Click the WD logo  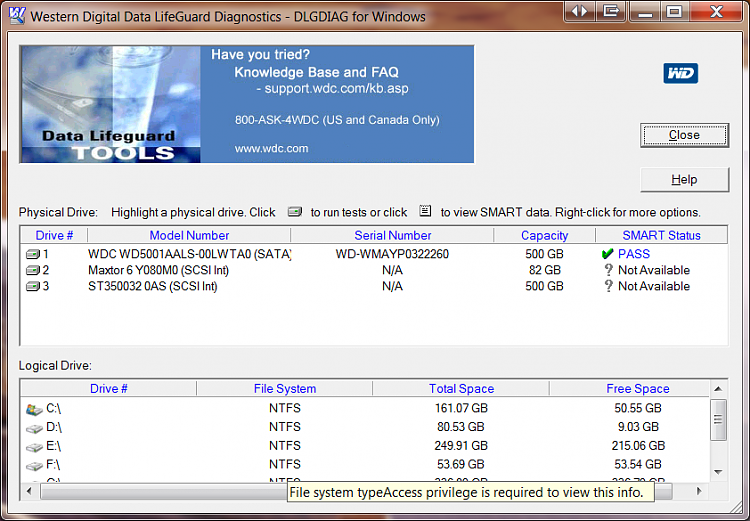point(680,73)
